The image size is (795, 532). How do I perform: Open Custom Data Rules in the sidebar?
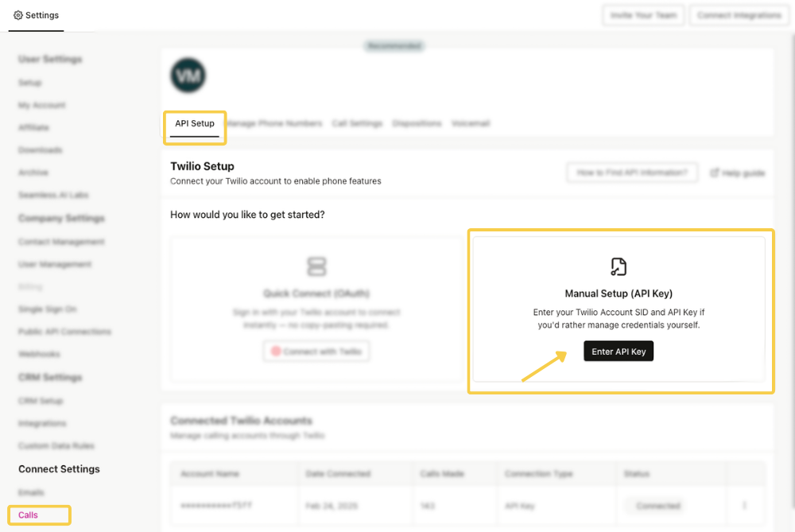tap(56, 445)
